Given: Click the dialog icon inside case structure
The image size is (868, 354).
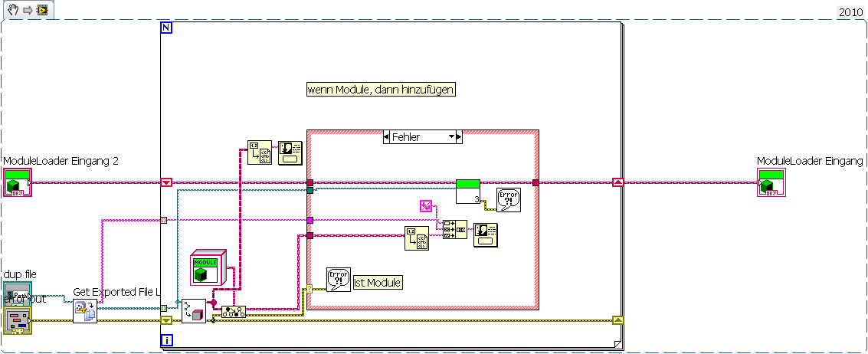Looking at the screenshot, I should point(486,234).
